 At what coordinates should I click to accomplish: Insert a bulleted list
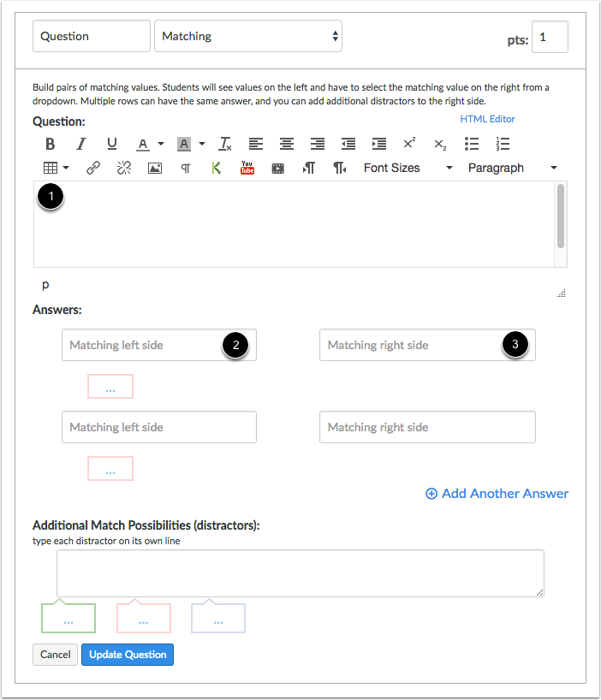click(x=472, y=144)
